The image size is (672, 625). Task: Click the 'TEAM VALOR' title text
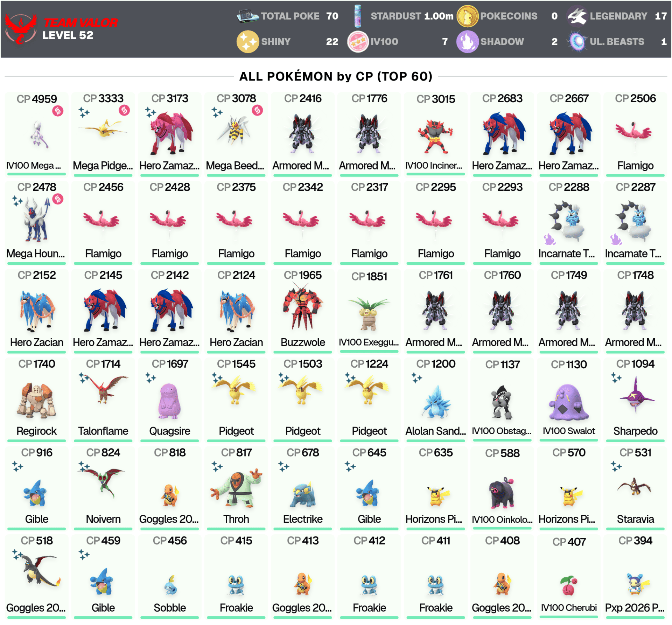pos(81,22)
